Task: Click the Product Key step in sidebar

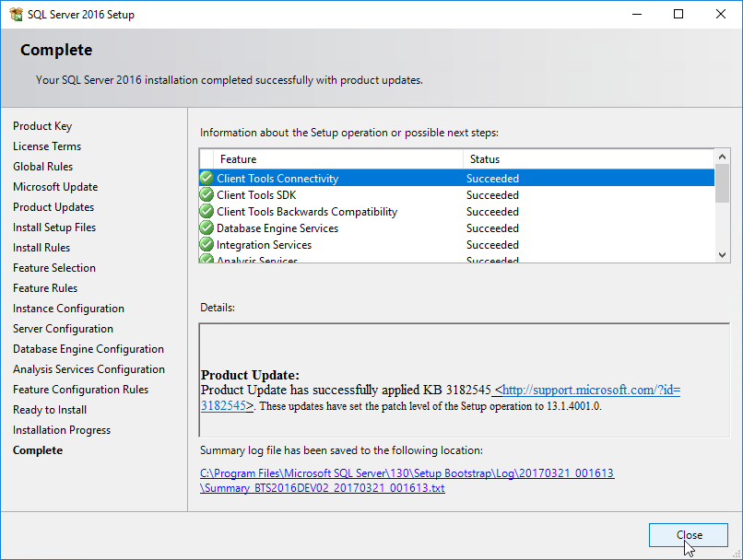Action: pyautogui.click(x=42, y=126)
